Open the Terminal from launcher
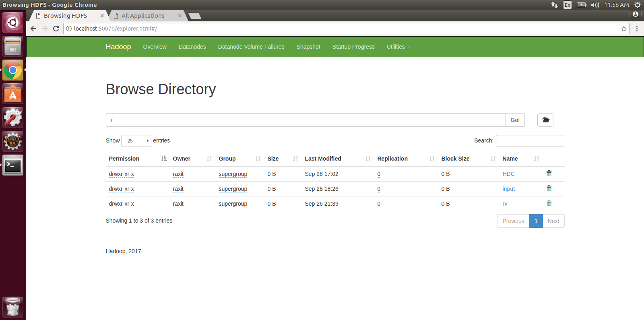The height and width of the screenshot is (320, 644). coord(13,165)
